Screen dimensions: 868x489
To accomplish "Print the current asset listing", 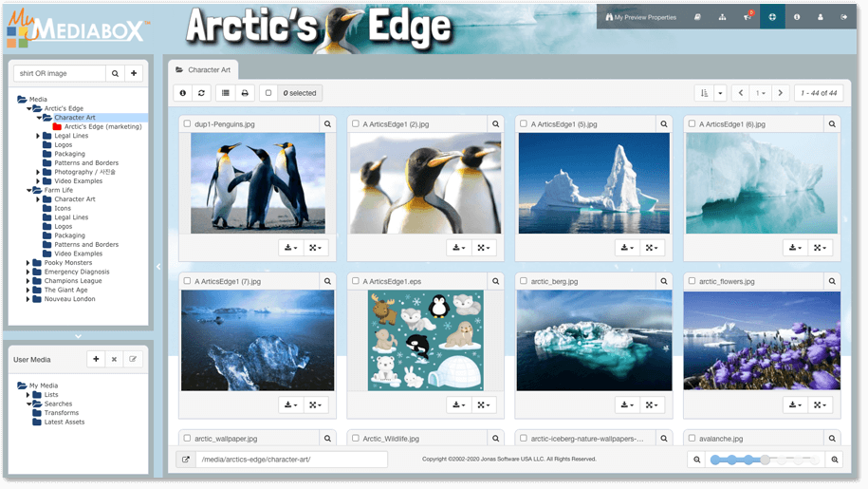I will [x=245, y=93].
